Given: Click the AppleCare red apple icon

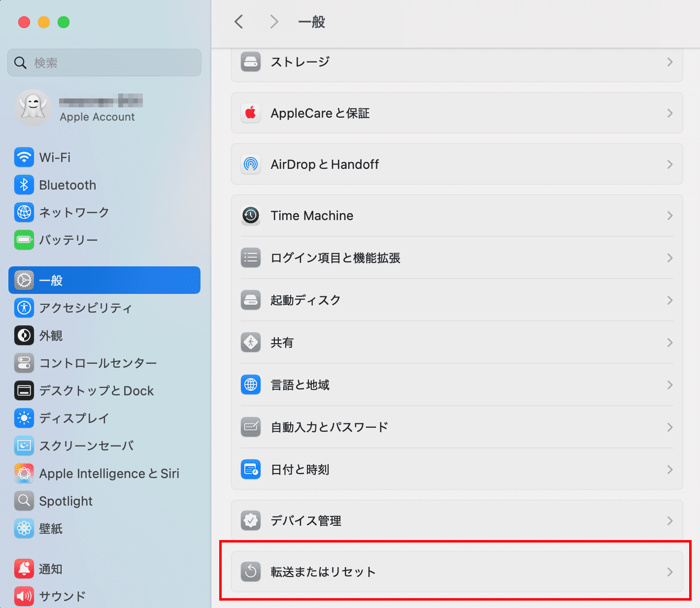Looking at the screenshot, I should pyautogui.click(x=251, y=113).
